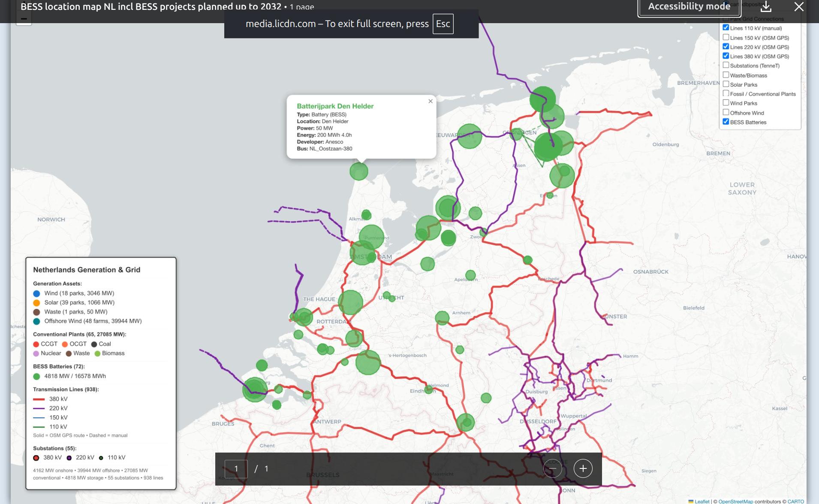The width and height of the screenshot is (819, 504).
Task: Follow the CARTO attribution link
Action: tap(795, 501)
